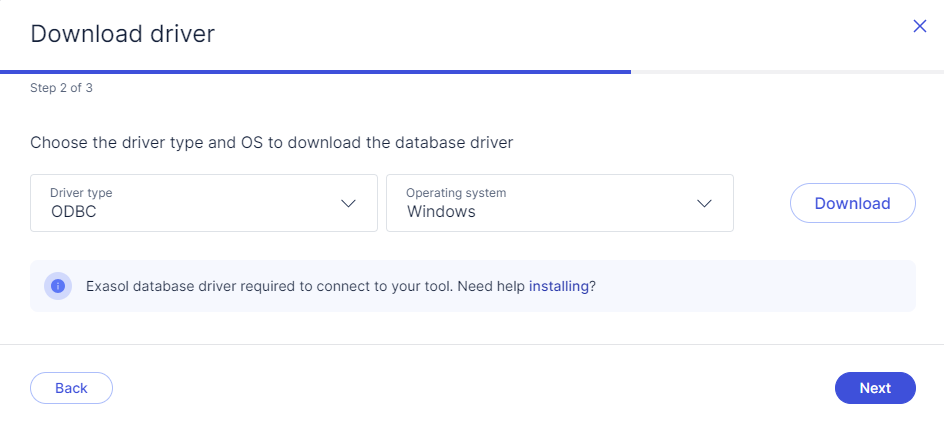The image size is (944, 429).
Task: Click the "Step 2 of 3" indicator
Action: 62,88
